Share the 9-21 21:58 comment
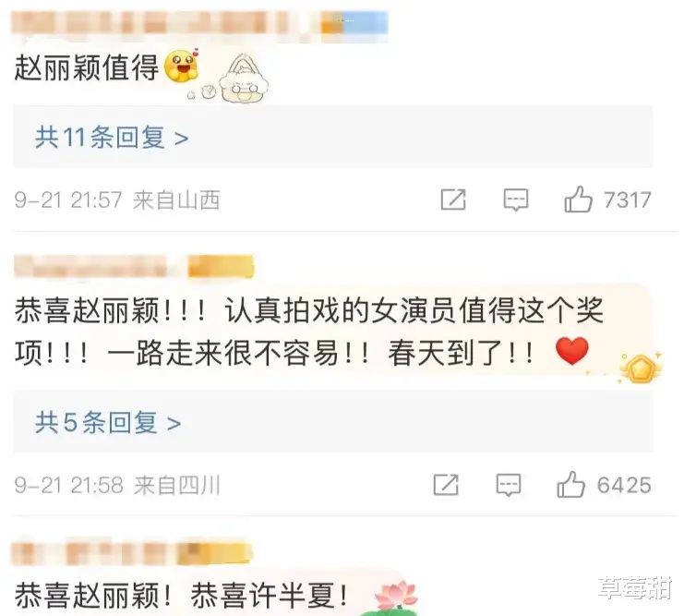This screenshot has width=684, height=616. coord(446,485)
